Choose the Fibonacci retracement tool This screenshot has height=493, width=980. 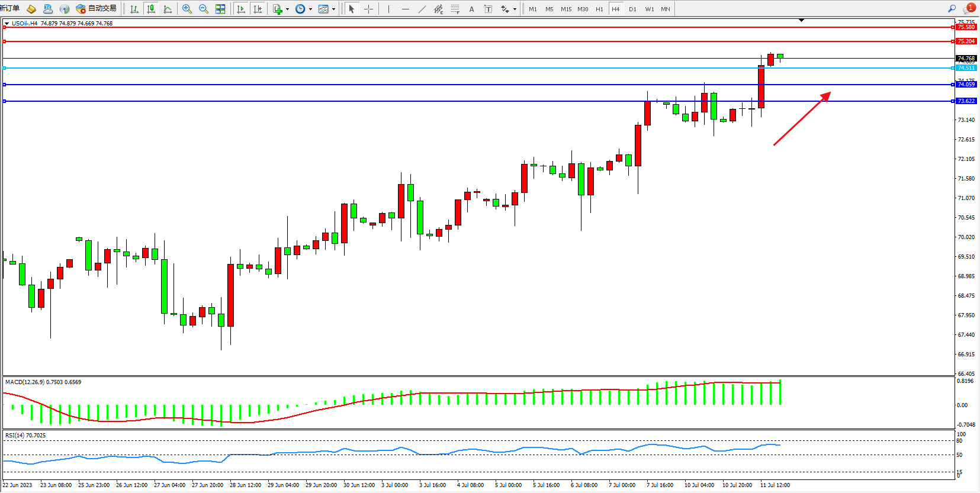(x=455, y=9)
